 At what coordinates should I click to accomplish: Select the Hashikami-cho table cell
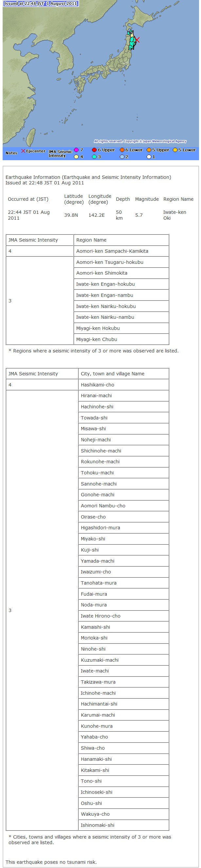[x=123, y=384]
